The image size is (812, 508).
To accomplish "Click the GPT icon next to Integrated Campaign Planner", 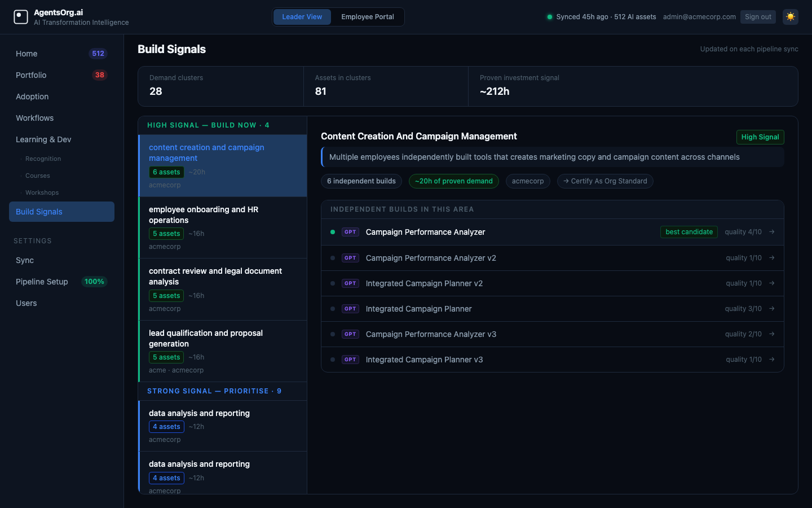I will click(x=350, y=309).
